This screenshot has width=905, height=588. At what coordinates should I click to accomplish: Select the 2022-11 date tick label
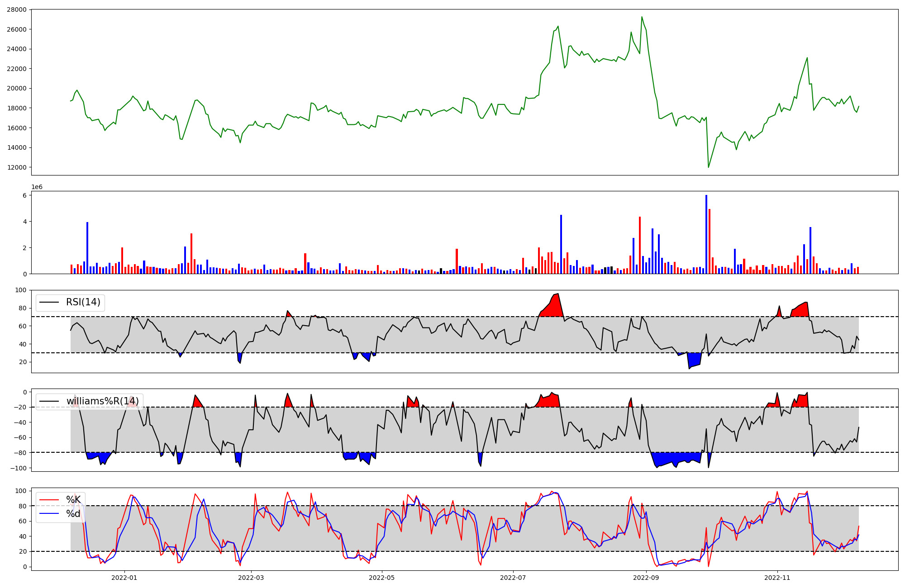point(777,578)
